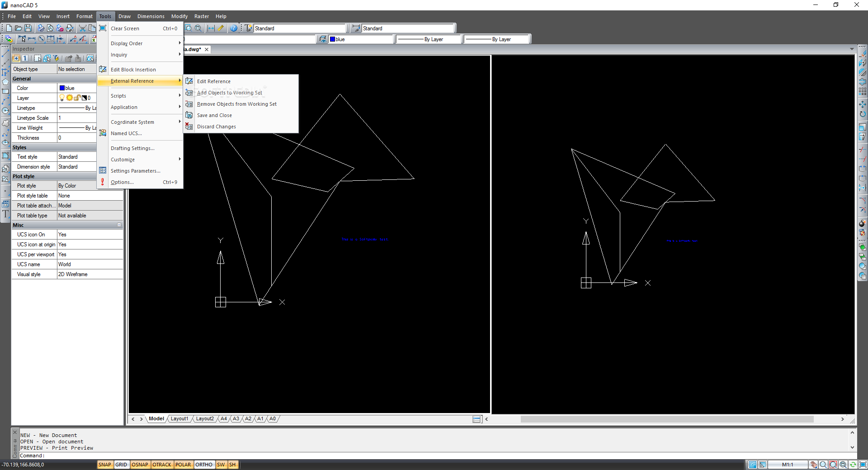This screenshot has width=868, height=470.
Task: Expand the Display Order submenu
Action: (140, 43)
